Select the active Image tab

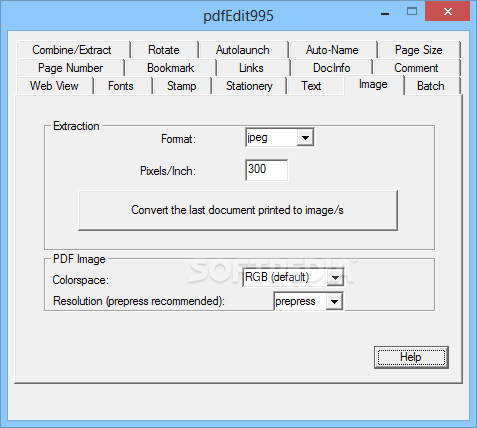(x=374, y=85)
